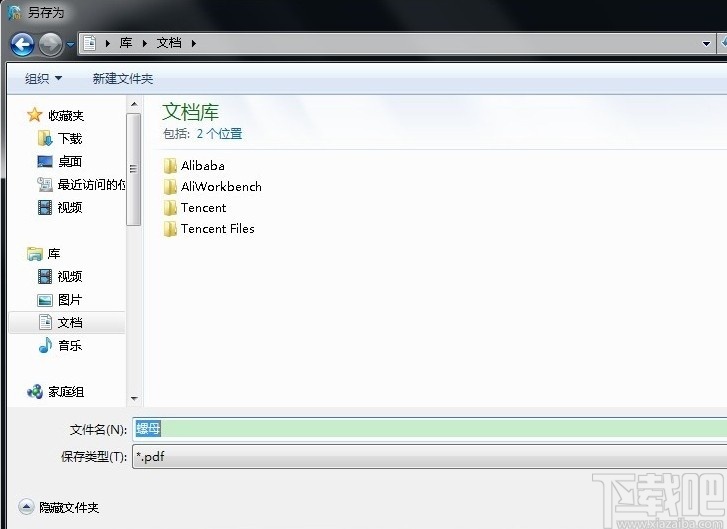
Task: Click the 文档 library page icon
Action: pos(45,322)
